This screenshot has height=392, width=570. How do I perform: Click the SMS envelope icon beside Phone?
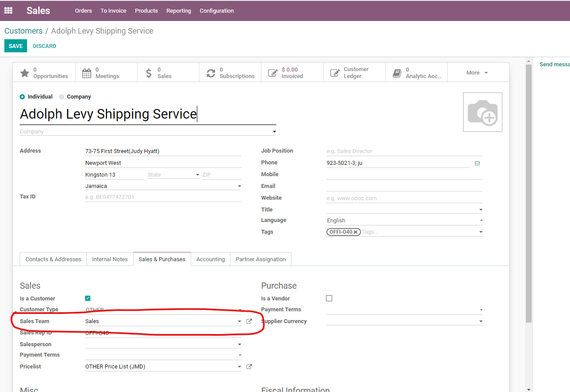tap(477, 163)
